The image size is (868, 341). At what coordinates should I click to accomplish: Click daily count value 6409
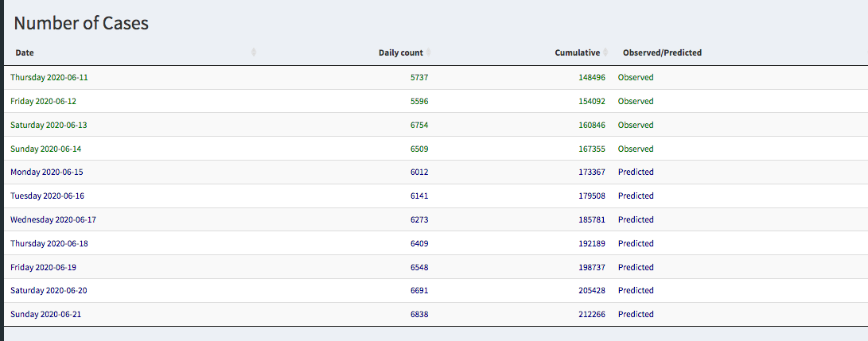point(419,243)
